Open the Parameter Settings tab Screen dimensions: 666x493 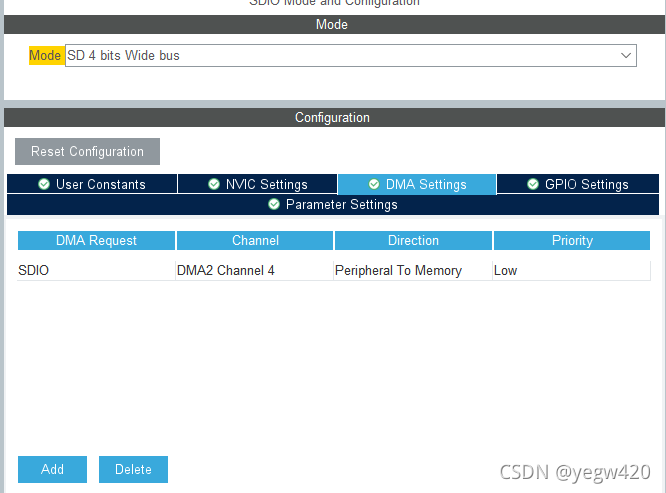pos(333,205)
